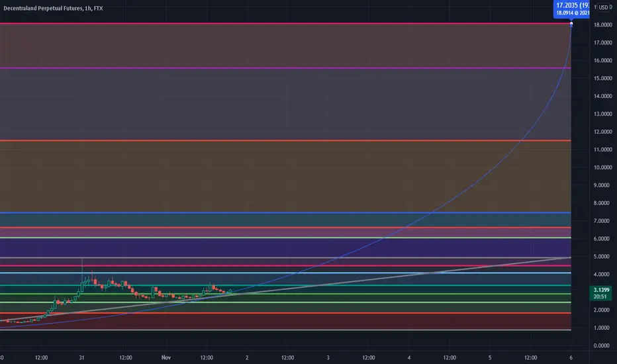Select the light blue horizontal line near 4.0
The image size is (617, 364).
(285, 273)
